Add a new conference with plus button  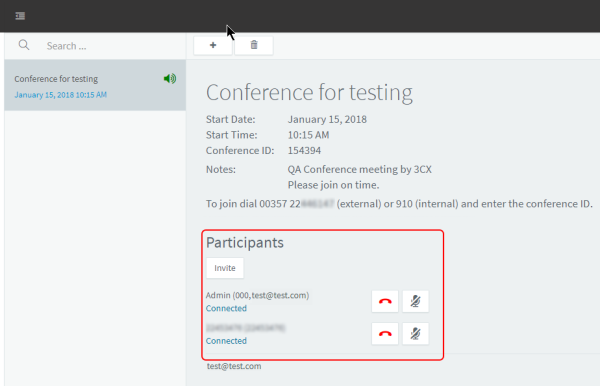click(x=213, y=46)
